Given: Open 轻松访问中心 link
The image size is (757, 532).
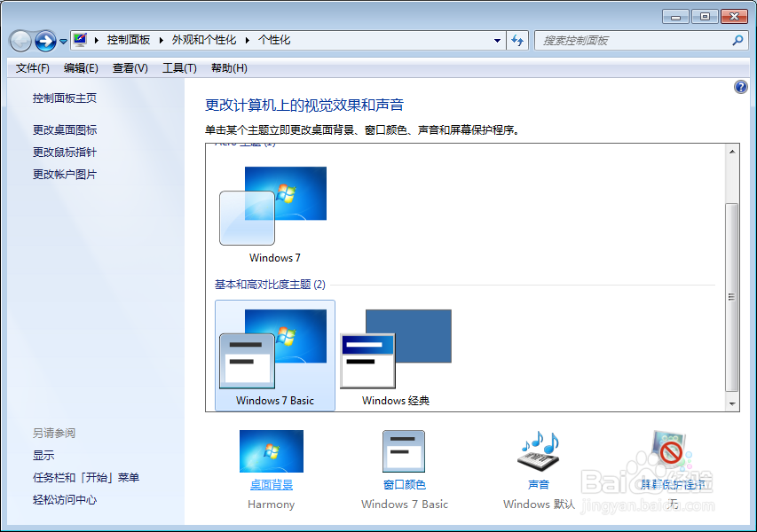Looking at the screenshot, I should [x=65, y=500].
